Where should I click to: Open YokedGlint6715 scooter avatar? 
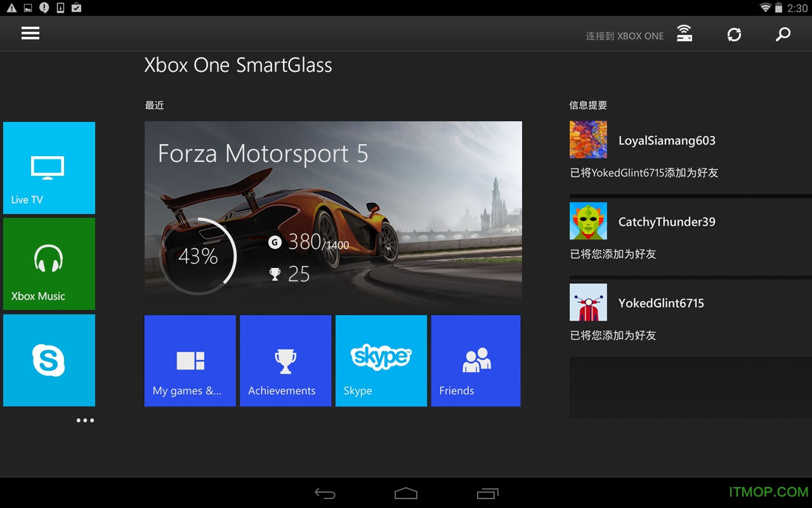[588, 302]
